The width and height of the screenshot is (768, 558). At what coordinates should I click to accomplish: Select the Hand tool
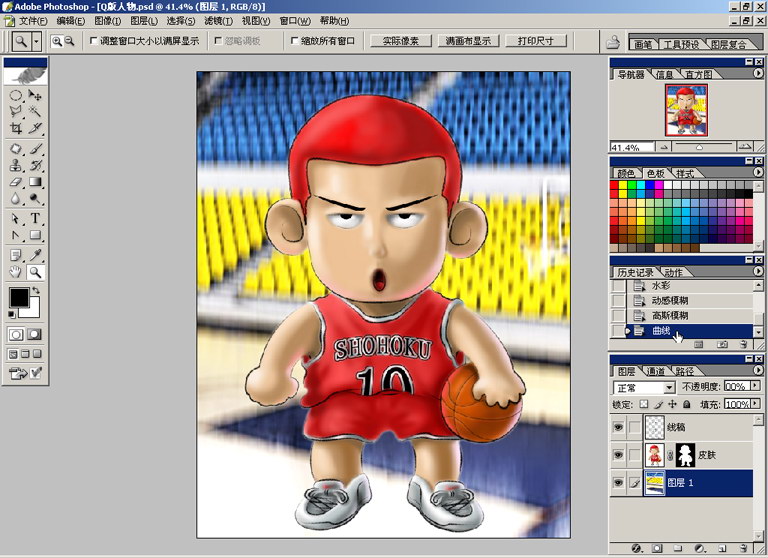[x=16, y=272]
